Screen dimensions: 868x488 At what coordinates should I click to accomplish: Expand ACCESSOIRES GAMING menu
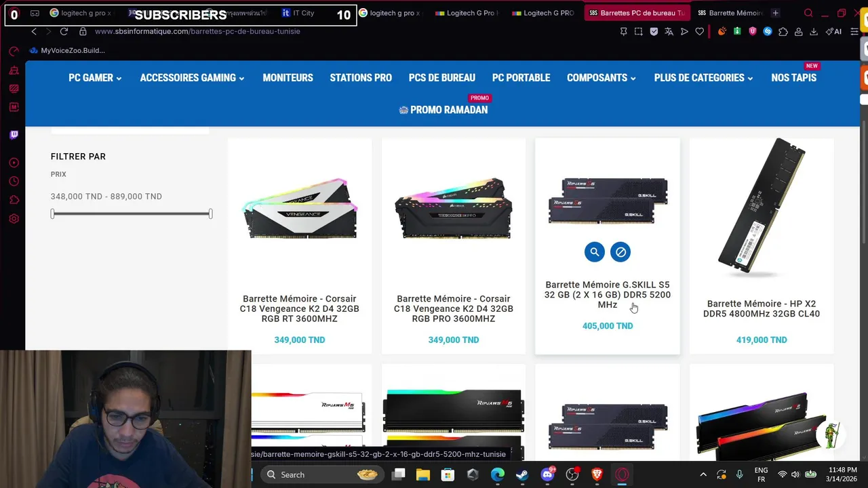click(192, 78)
